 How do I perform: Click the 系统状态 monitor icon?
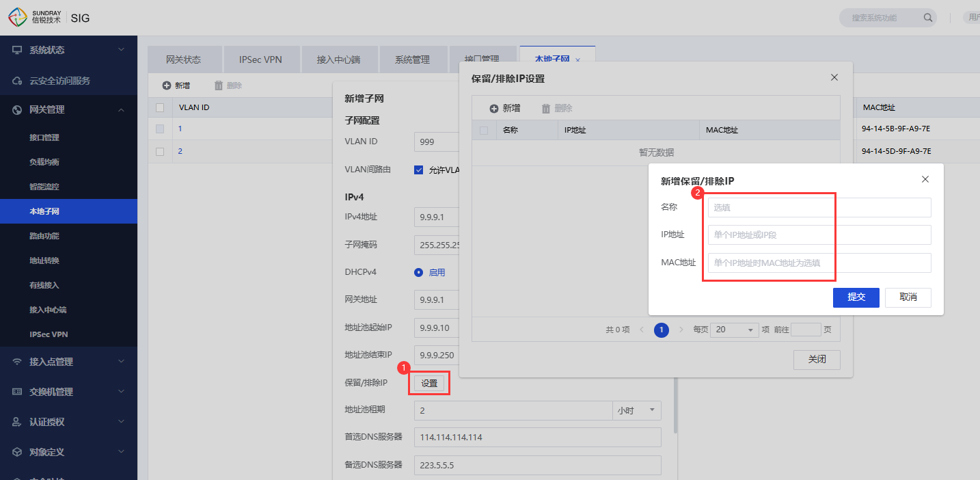17,50
